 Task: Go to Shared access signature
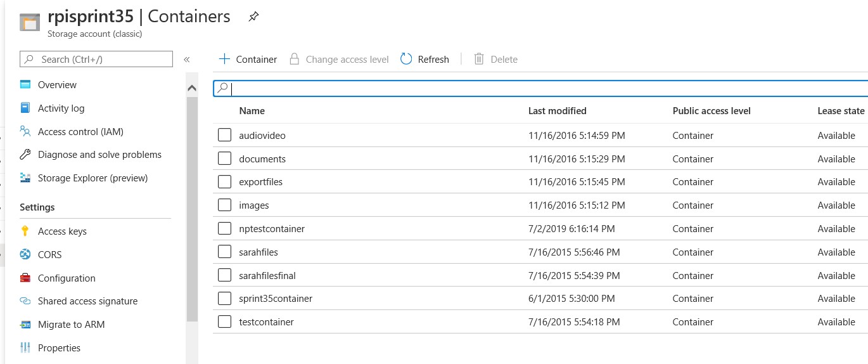pyautogui.click(x=87, y=301)
